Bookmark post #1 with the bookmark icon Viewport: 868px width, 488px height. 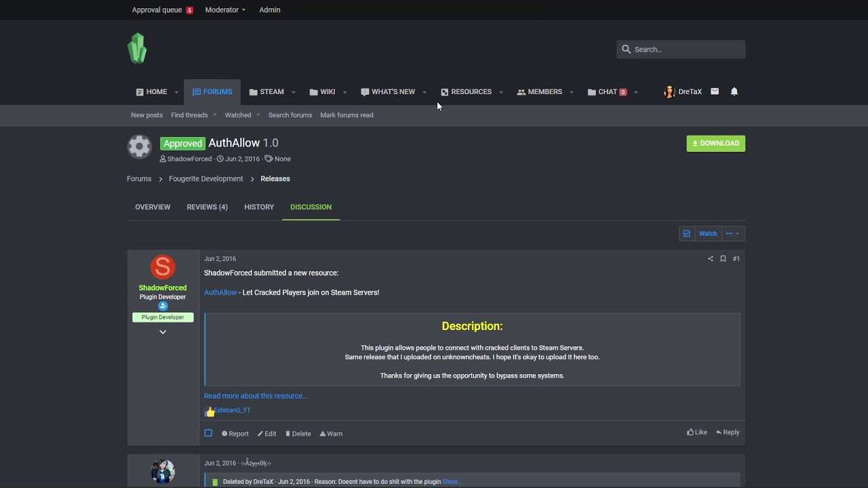723,259
